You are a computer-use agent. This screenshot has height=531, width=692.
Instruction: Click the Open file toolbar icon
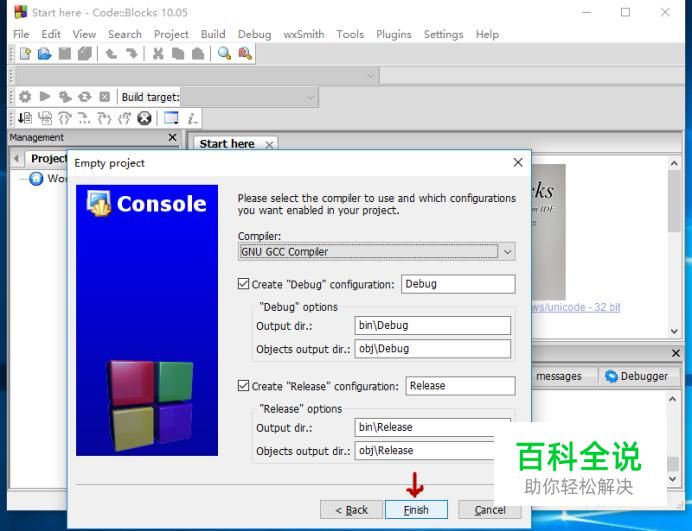(x=45, y=54)
